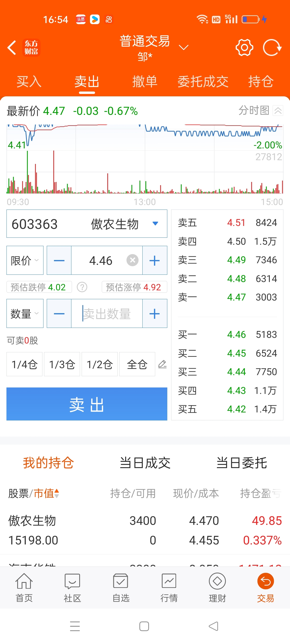Tap the back arrow icon
Viewport: 290px width, 644px height.
[x=12, y=48]
